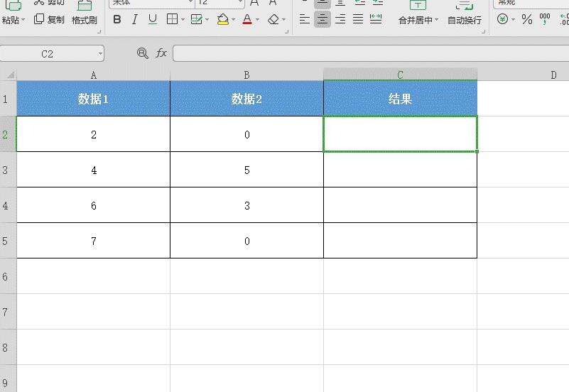569x392 pixels.
Task: Click the fx insert function icon
Action: coord(161,54)
